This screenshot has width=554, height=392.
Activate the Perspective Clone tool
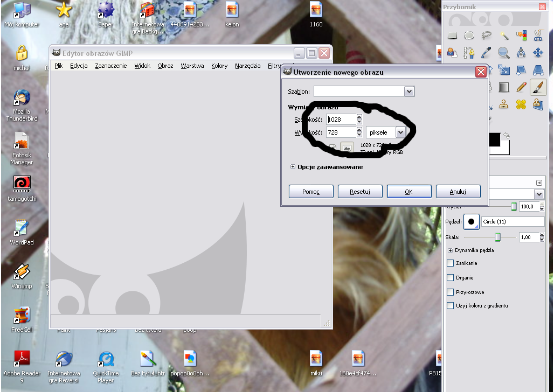[538, 104]
